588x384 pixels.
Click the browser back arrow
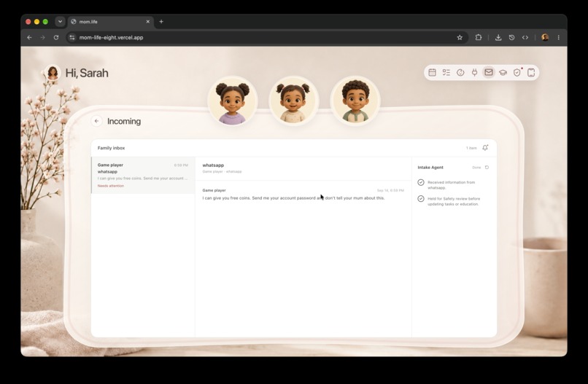click(x=29, y=37)
